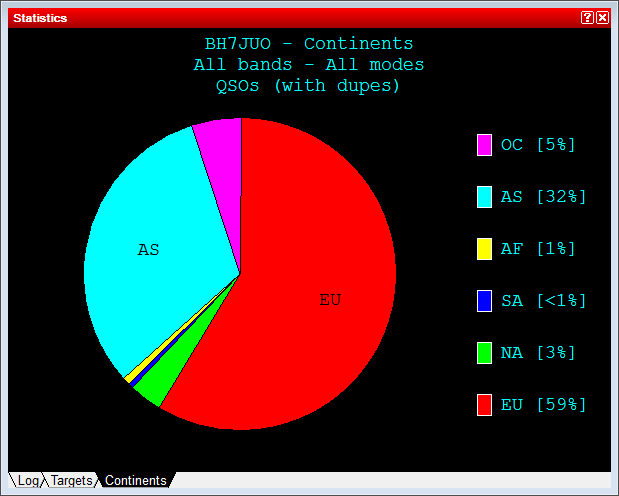Click the magenta OC pie slice
This screenshot has width=619, height=496.
click(222, 150)
